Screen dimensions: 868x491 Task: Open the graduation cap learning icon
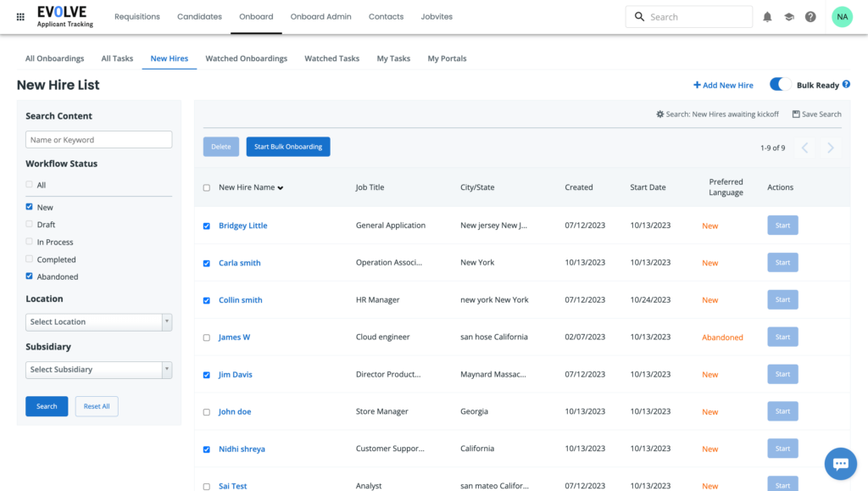coord(789,17)
